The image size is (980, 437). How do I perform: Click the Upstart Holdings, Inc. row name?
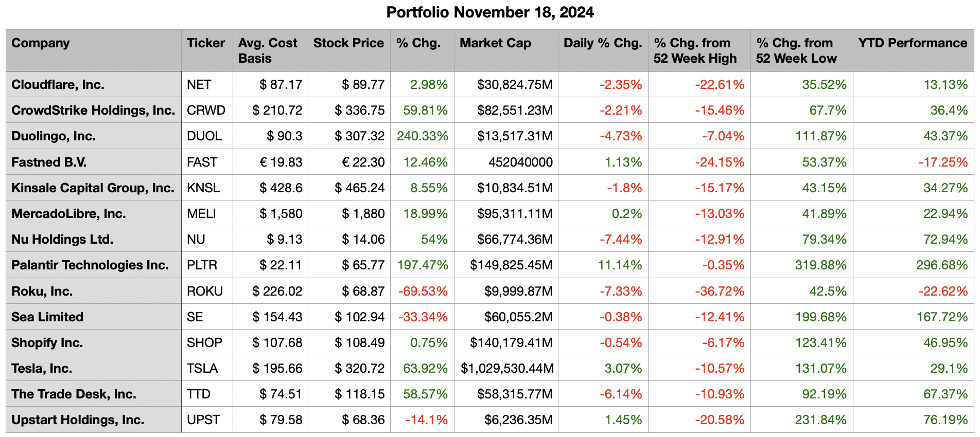(x=78, y=420)
